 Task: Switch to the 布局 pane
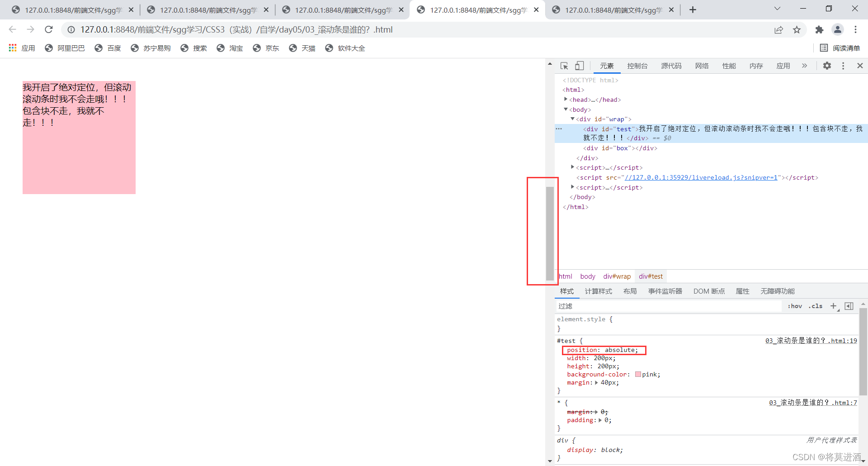630,291
